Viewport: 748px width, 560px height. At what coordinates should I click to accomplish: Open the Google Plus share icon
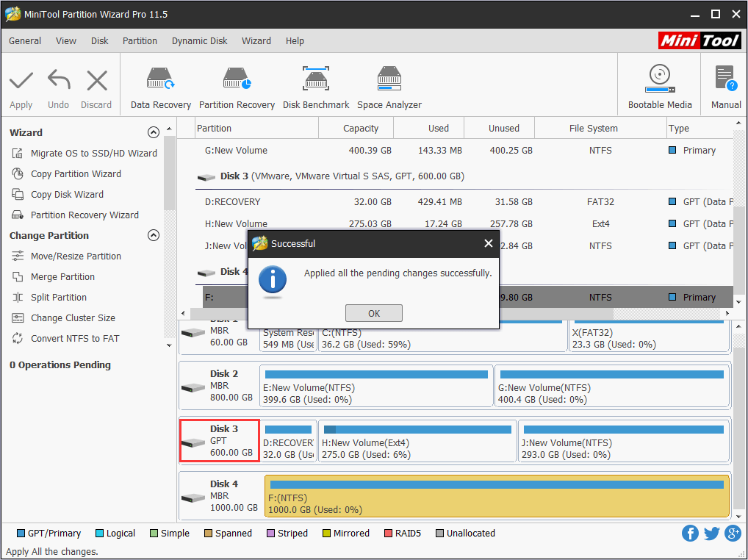pyautogui.click(x=733, y=533)
